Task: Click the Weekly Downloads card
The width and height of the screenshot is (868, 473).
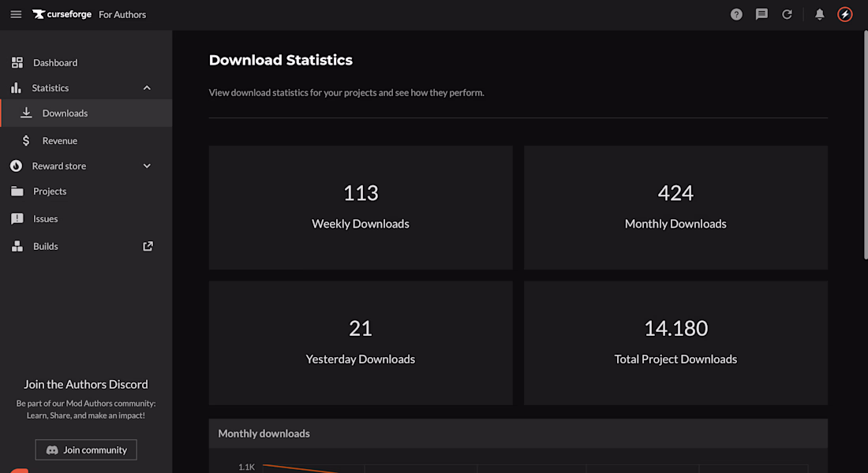Action: 361,207
